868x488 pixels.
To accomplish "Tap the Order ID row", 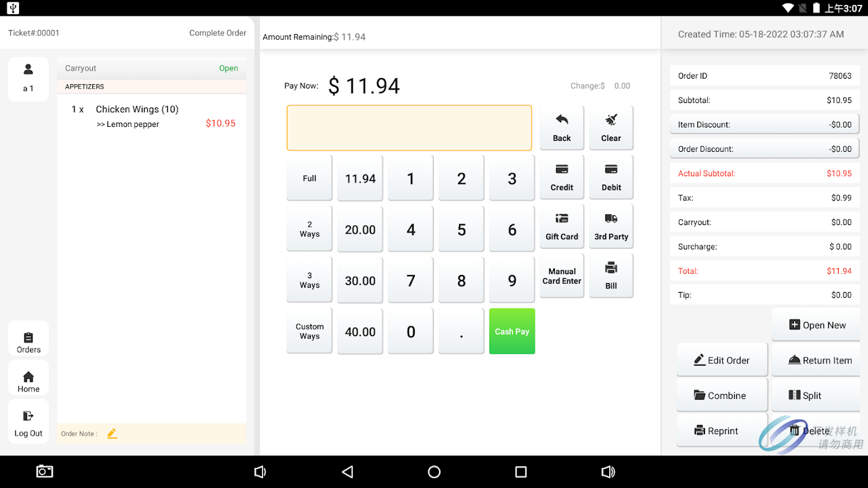I will click(765, 76).
